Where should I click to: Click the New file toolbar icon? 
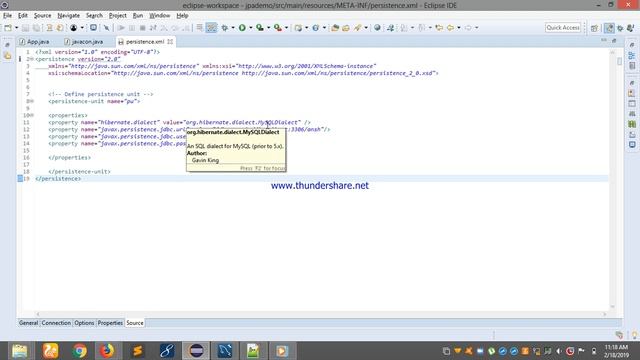pos(8,28)
